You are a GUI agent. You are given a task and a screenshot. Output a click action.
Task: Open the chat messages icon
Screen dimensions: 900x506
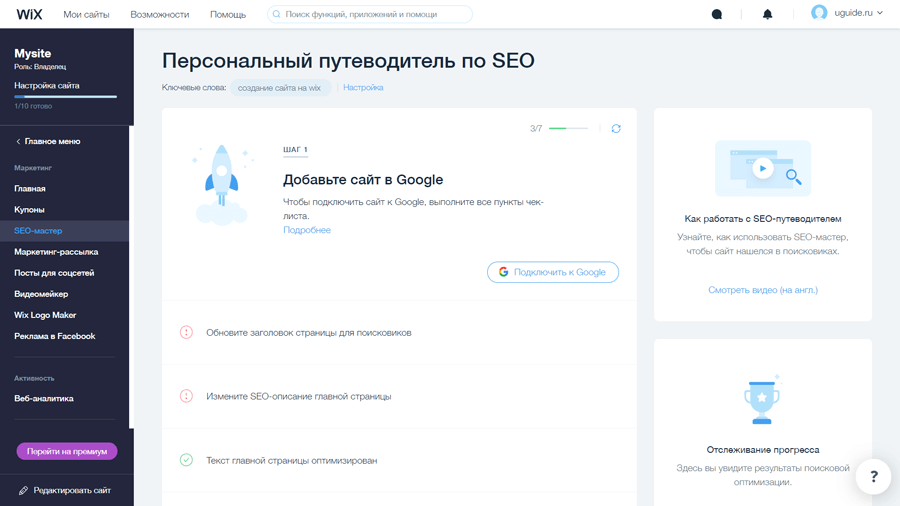coord(716,14)
